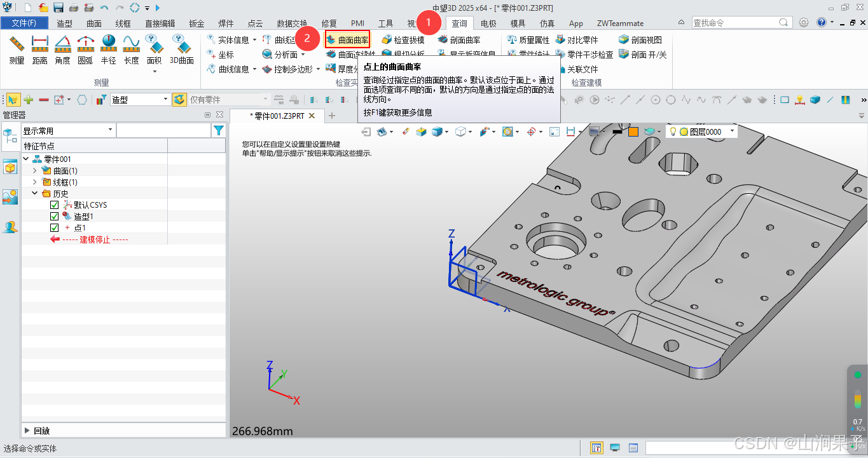Image resolution: width=868 pixels, height=458 pixels.
Task: Click the 坐标 coordinate query command
Action: pyautogui.click(x=221, y=55)
